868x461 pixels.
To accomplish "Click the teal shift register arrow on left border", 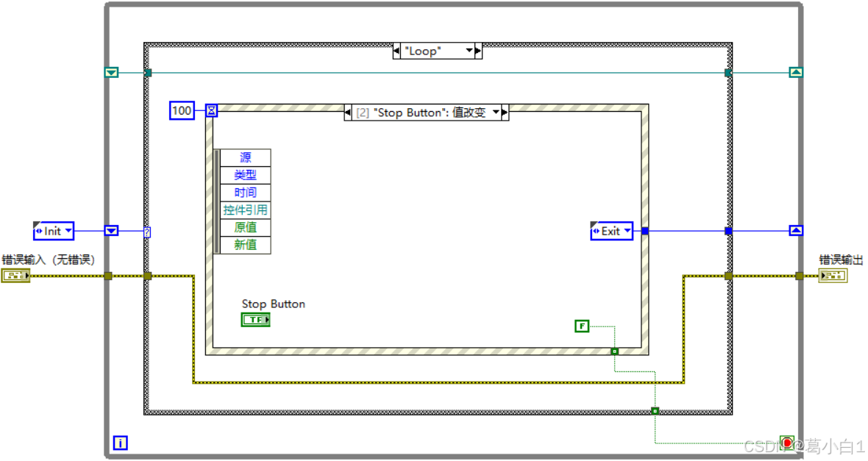I will click(111, 72).
